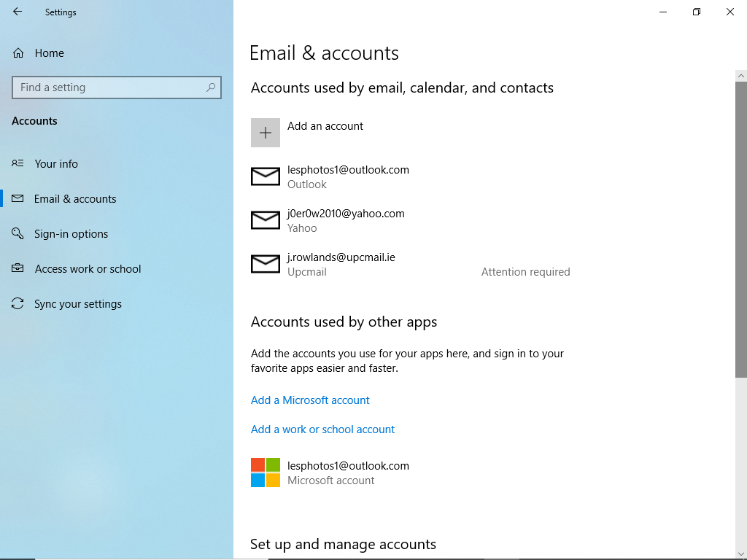The height and width of the screenshot is (560, 747).
Task: Click the Your info person icon
Action: pos(18,163)
